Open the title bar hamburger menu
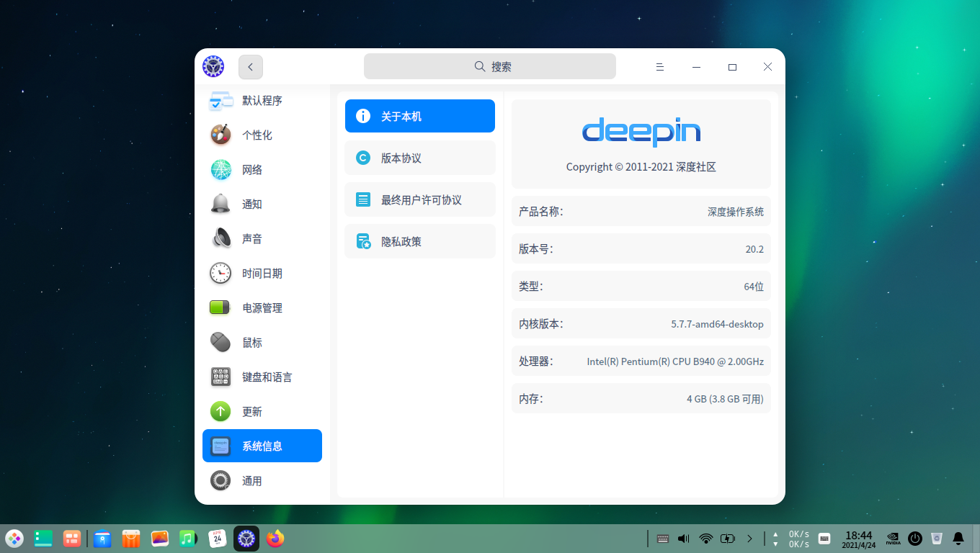The width and height of the screenshot is (980, 553). coord(659,67)
